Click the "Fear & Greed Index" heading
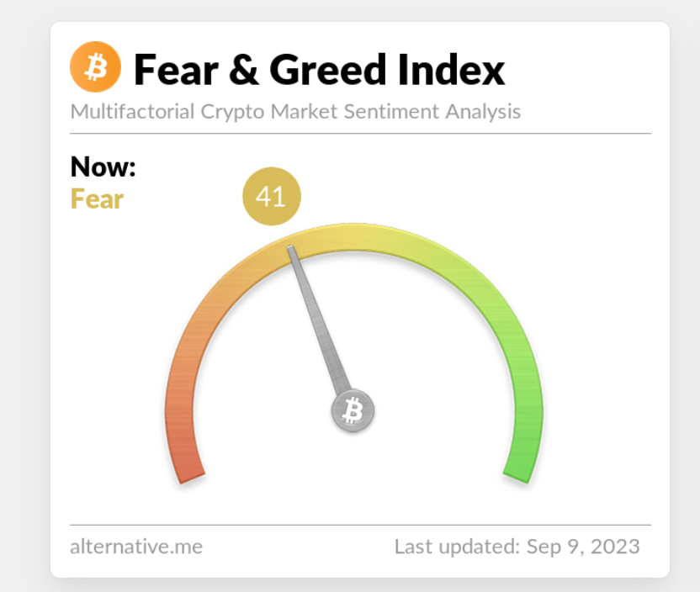This screenshot has width=700, height=592. click(x=319, y=69)
